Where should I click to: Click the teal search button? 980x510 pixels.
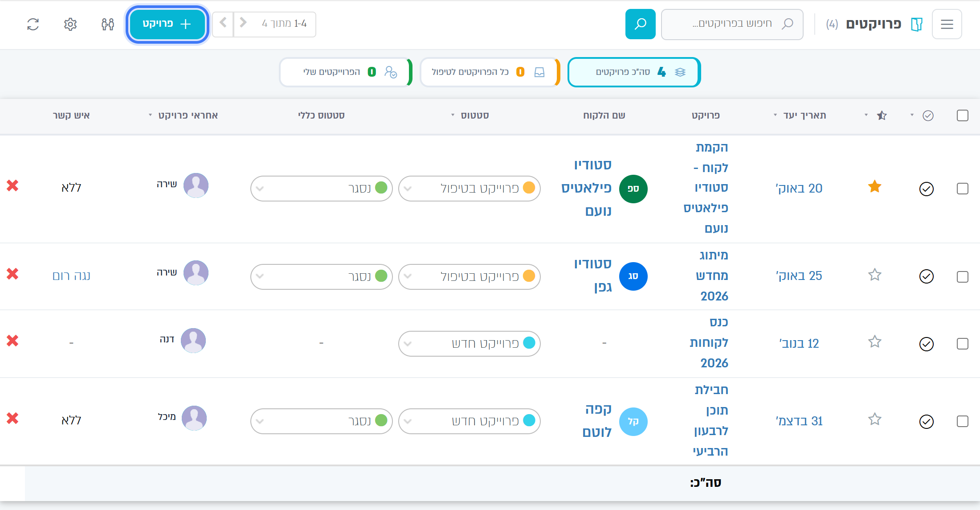(640, 24)
